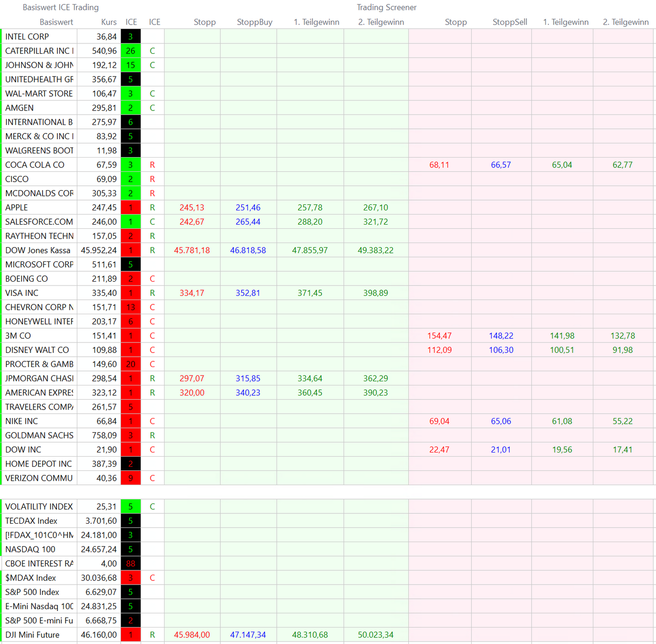Select the 3M CO Stopp value 154,47

[439, 336]
